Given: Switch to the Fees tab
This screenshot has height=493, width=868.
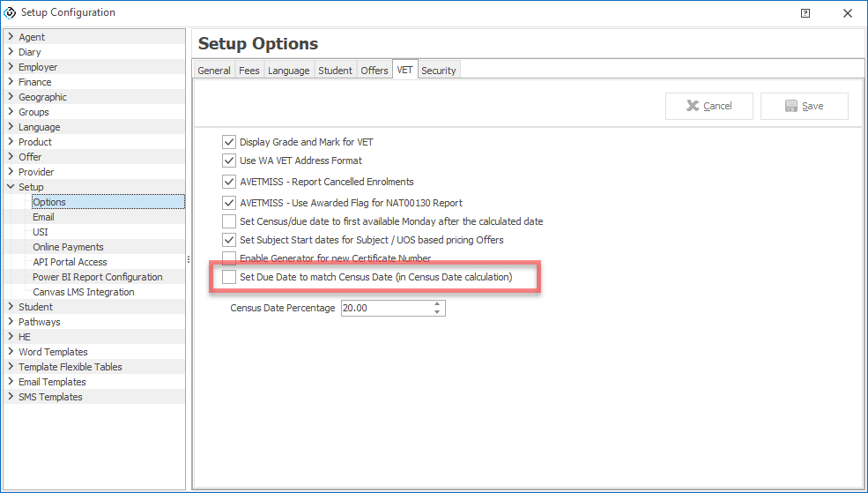Looking at the screenshot, I should coord(249,71).
